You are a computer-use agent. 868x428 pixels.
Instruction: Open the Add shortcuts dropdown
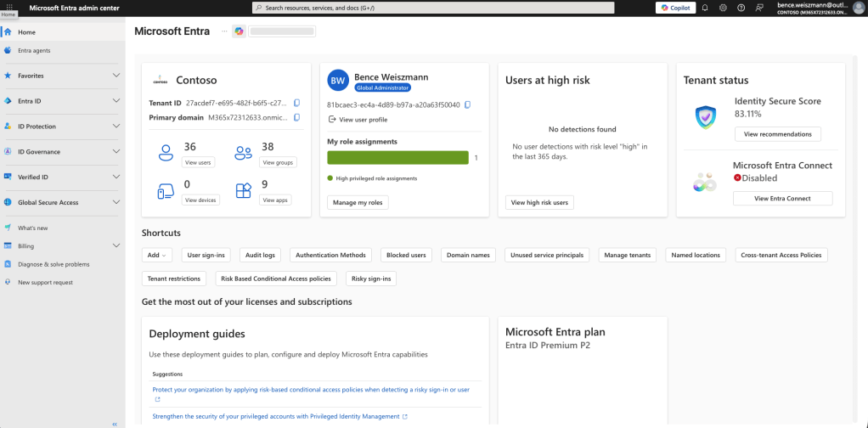[x=158, y=255]
